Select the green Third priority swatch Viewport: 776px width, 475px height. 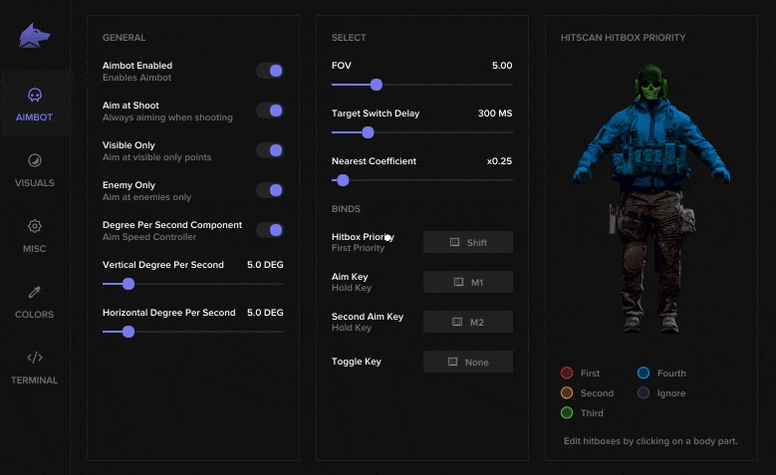coord(567,413)
